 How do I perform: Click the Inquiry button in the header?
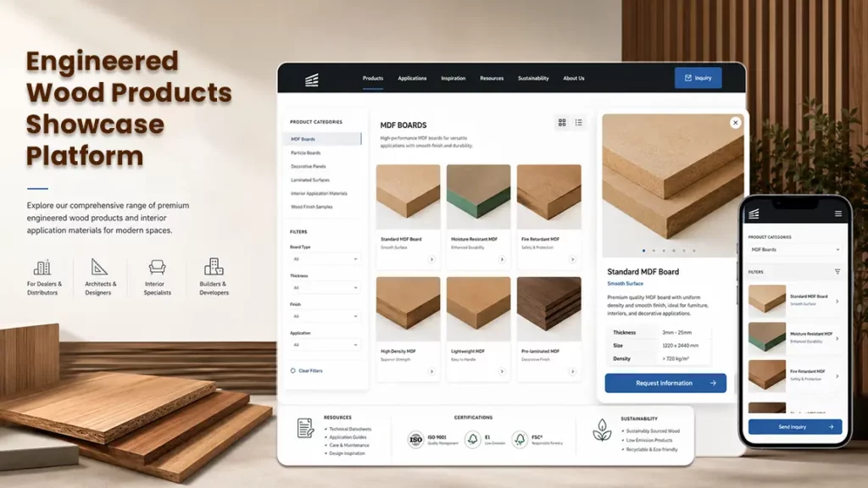pos(698,78)
